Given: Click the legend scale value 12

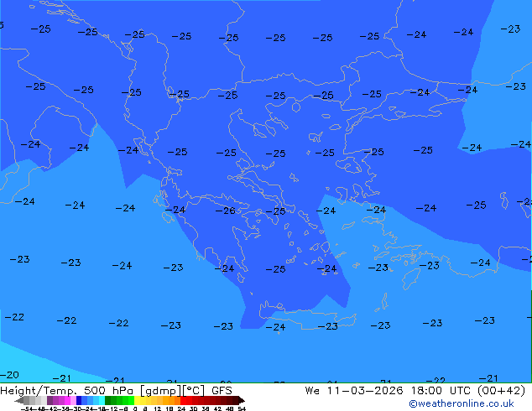Looking at the screenshot, I should click(x=157, y=408).
